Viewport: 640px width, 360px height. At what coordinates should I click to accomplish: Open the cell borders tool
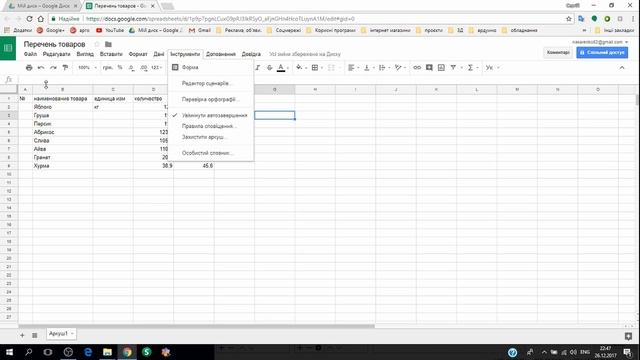pyautogui.click(x=315, y=67)
